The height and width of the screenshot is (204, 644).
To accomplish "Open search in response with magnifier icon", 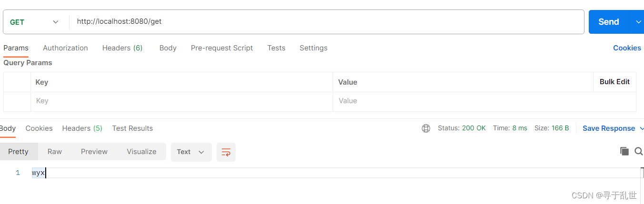I will 639,151.
